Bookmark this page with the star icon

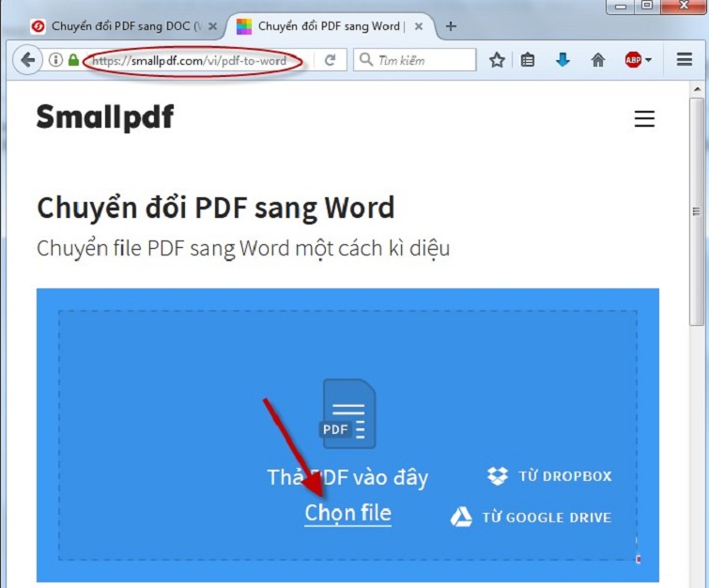click(x=497, y=60)
